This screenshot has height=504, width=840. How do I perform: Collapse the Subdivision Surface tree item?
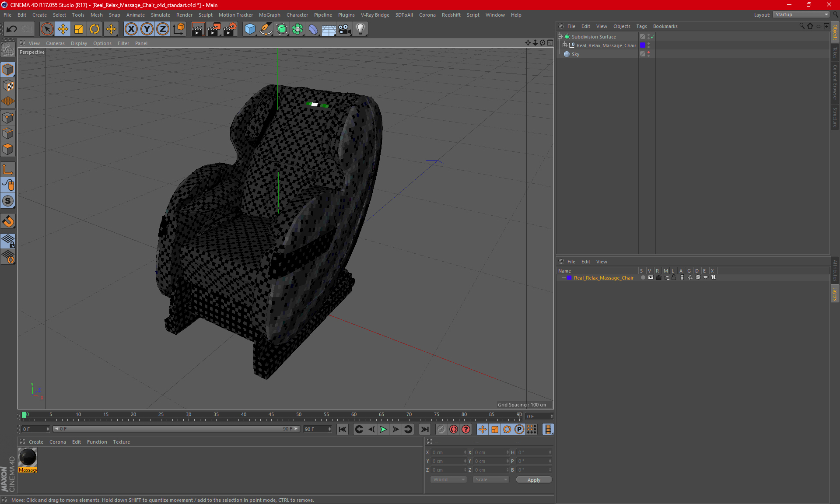[x=560, y=37]
